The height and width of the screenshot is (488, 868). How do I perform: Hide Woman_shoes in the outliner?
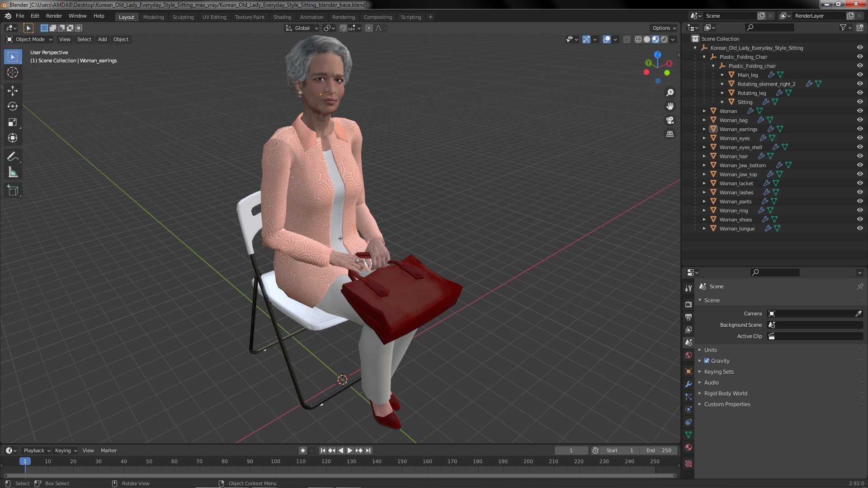point(860,220)
